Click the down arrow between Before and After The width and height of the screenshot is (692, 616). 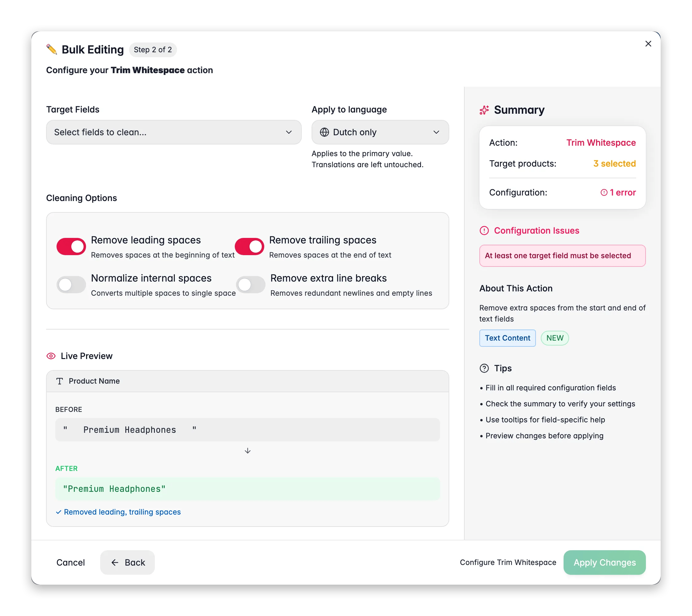point(247,451)
